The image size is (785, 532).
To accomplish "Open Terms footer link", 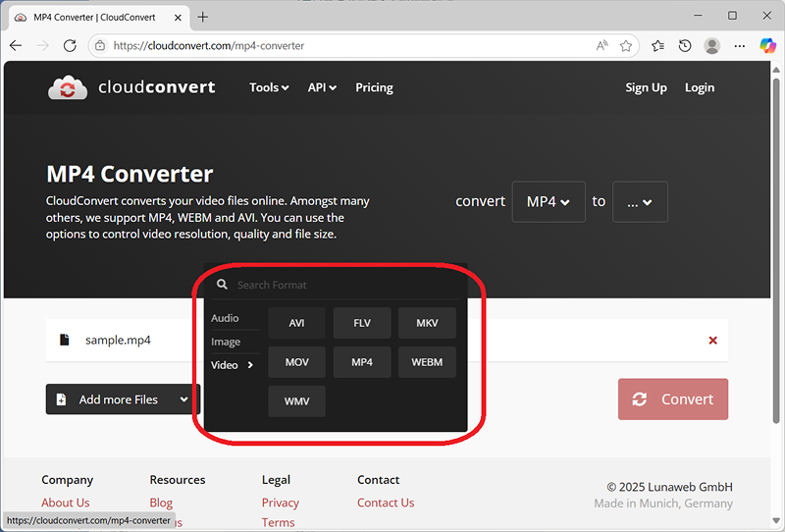I will (278, 522).
